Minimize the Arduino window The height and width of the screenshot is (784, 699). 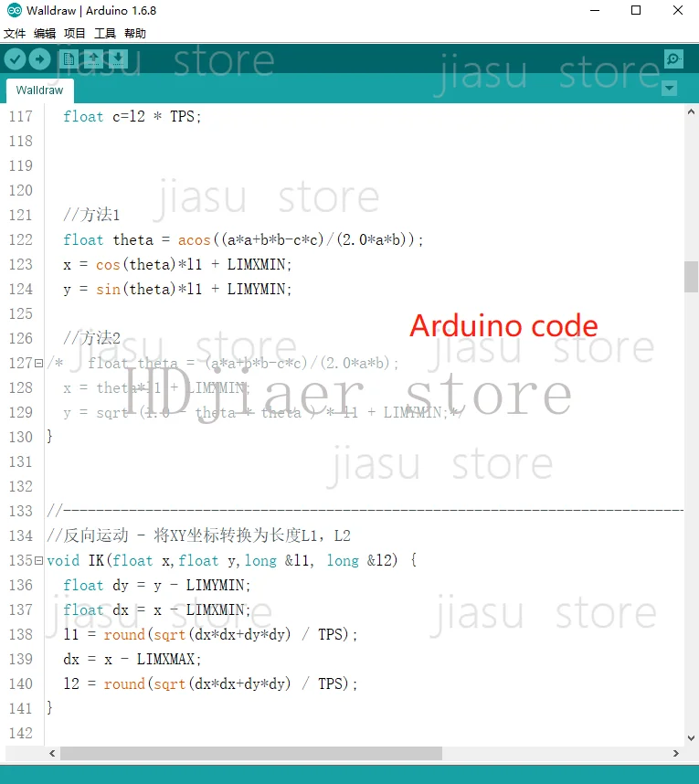point(595,10)
